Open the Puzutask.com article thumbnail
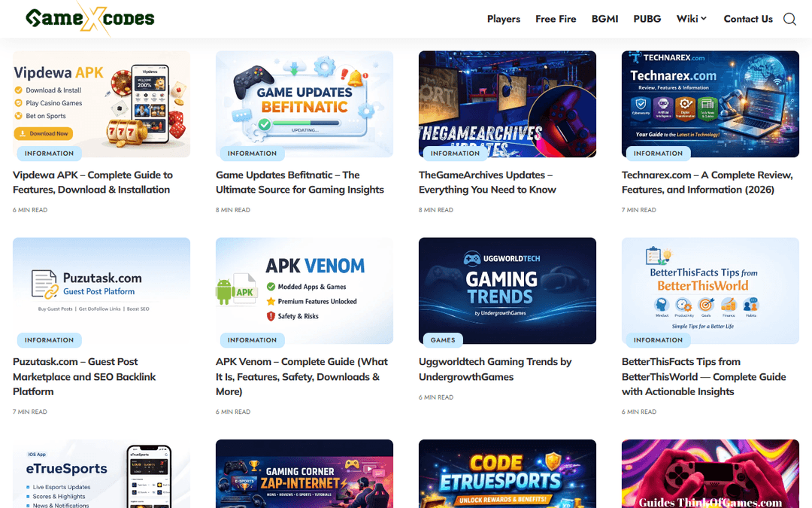This screenshot has height=508, width=812. (x=101, y=291)
